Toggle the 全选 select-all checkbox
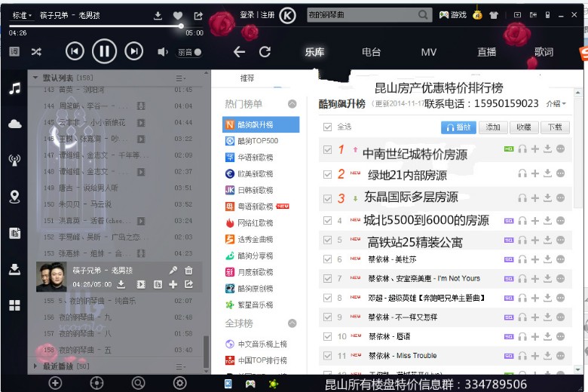 click(x=327, y=127)
